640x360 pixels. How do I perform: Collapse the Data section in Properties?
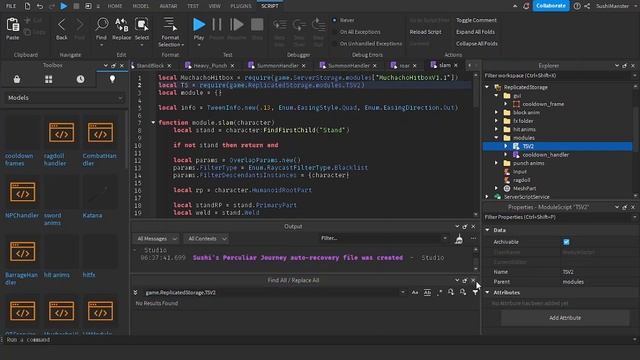[487, 230]
